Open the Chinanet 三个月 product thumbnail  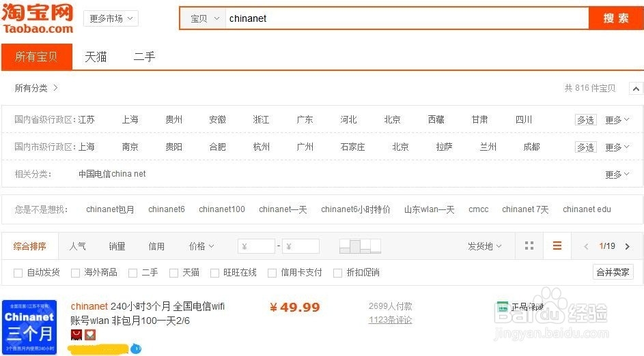coord(29,327)
